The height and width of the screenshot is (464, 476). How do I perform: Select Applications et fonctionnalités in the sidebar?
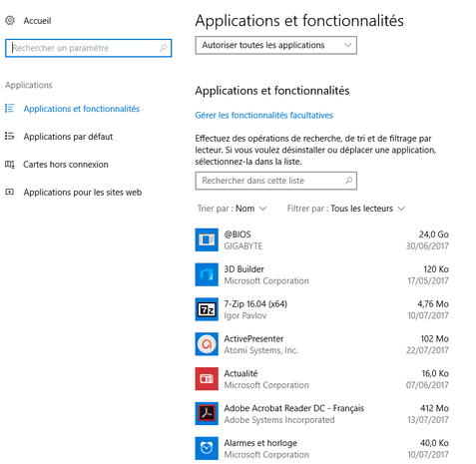pyautogui.click(x=82, y=109)
